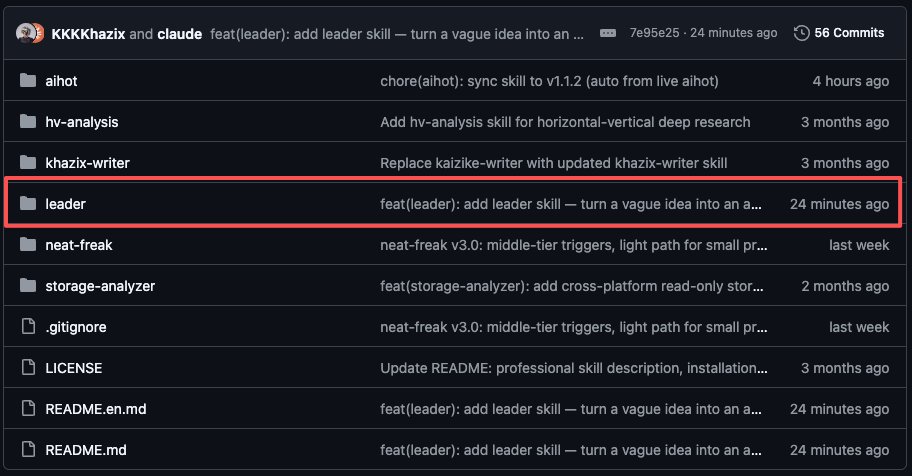Open the leader folder
Image resolution: width=912 pixels, height=476 pixels.
pos(66,204)
